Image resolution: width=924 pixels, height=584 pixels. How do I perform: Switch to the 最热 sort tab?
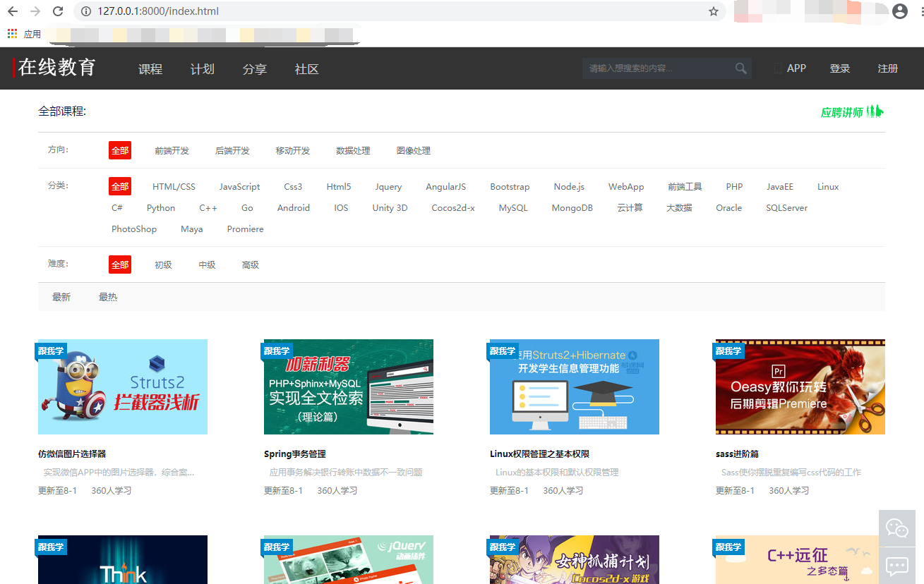[108, 297]
